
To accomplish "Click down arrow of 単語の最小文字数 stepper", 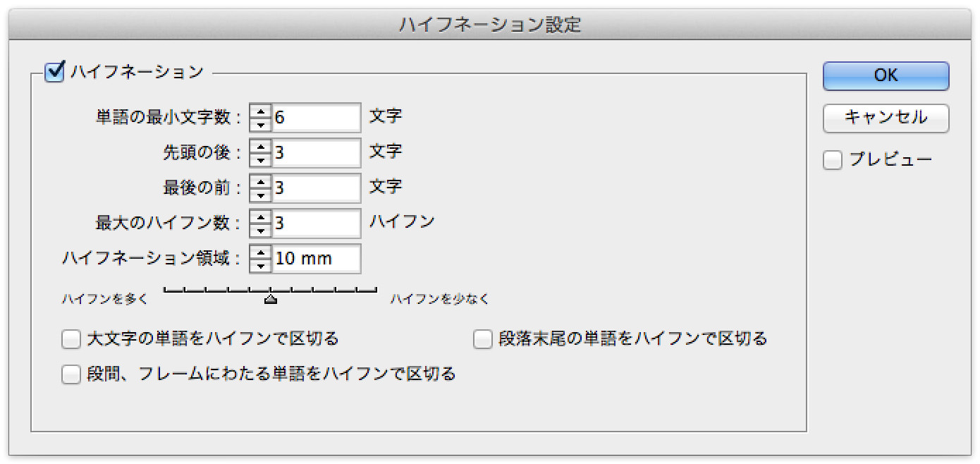I will tap(261, 124).
